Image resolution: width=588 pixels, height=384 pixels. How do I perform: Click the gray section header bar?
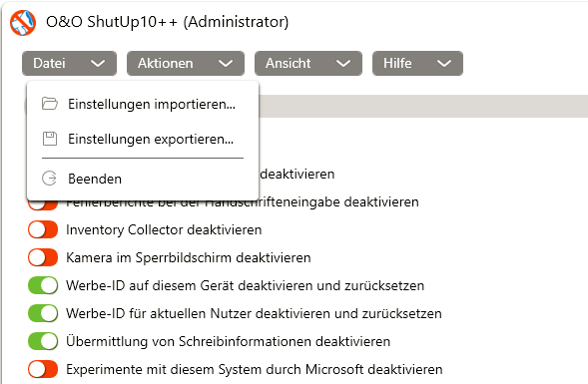pos(423,106)
